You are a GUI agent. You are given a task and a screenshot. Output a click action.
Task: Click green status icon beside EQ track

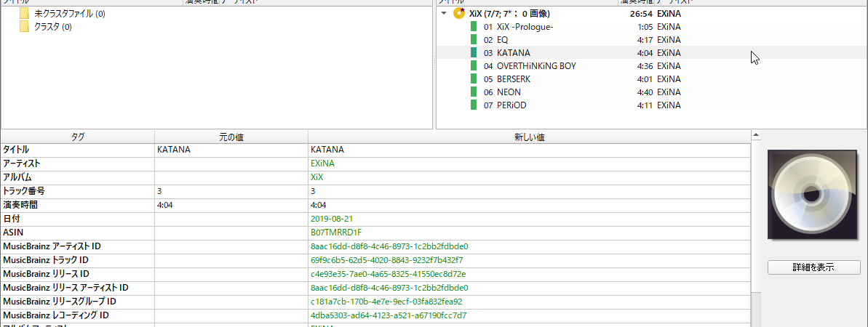point(474,40)
